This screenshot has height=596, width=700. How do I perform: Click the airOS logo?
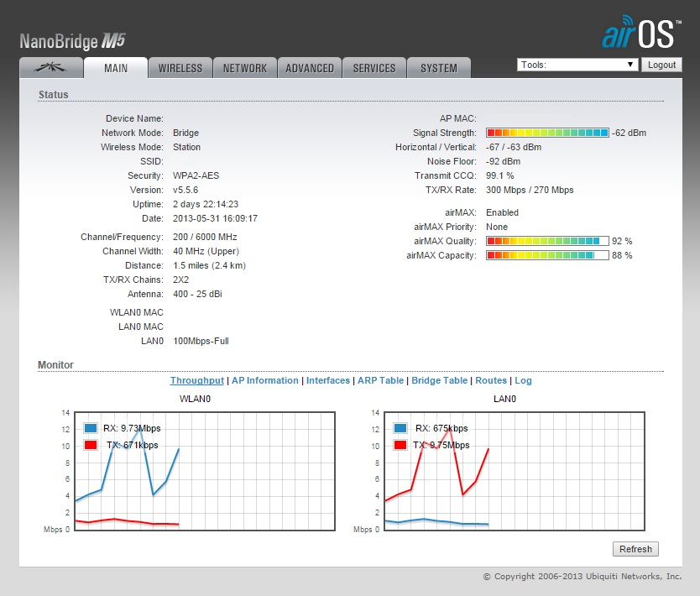pyautogui.click(x=641, y=32)
